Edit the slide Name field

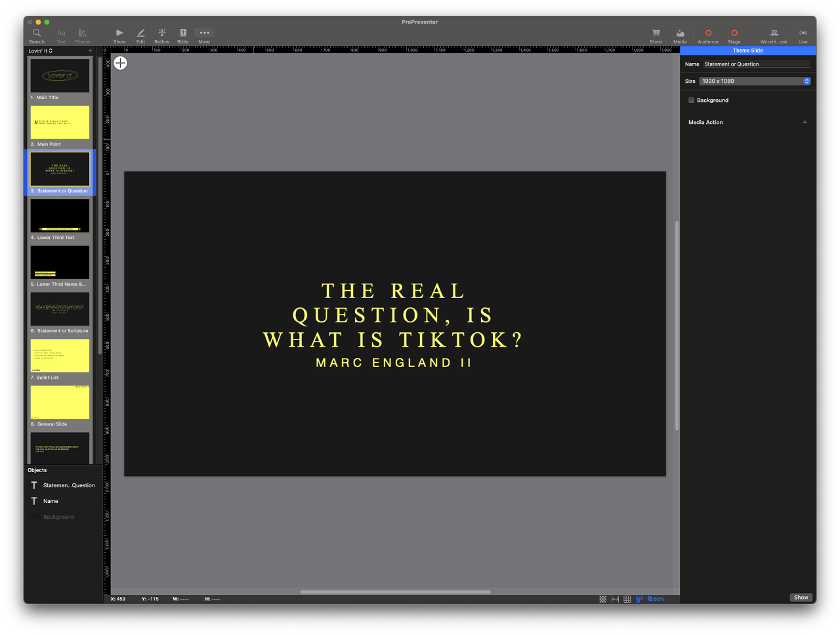click(x=757, y=64)
